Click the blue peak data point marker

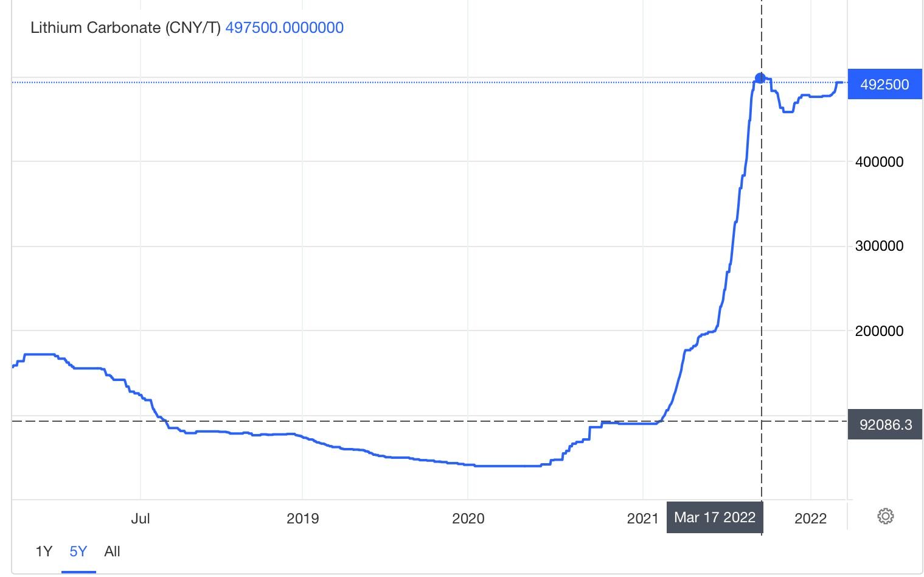click(760, 78)
